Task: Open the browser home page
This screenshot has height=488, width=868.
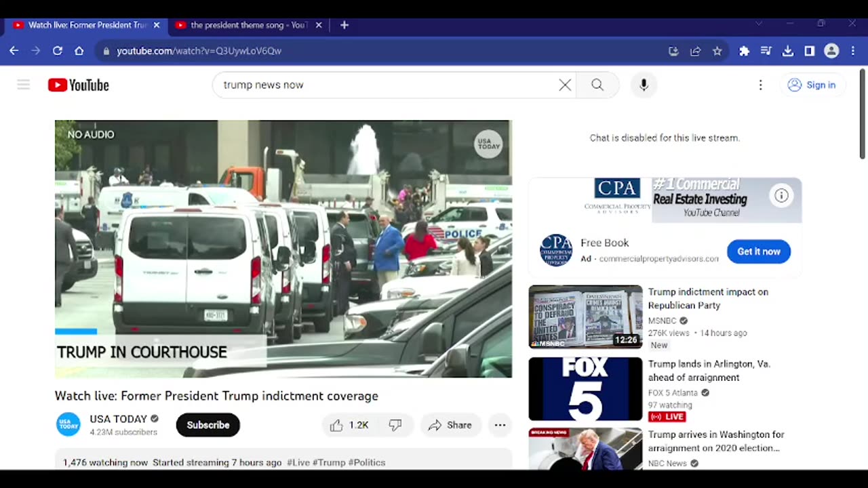Action: (x=79, y=51)
